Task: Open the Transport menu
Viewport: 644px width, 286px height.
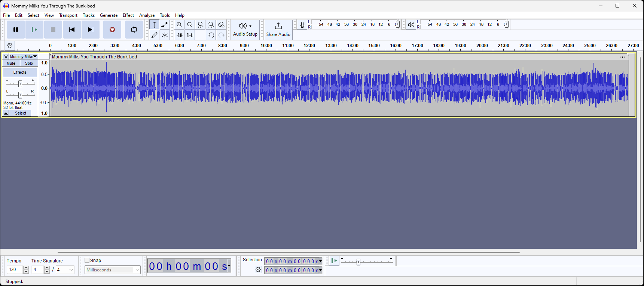Action: coord(68,15)
